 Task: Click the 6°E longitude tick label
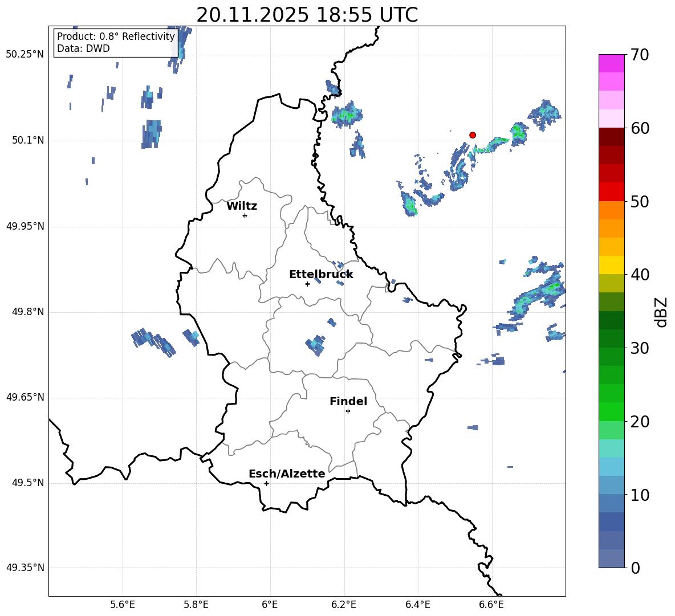point(270,604)
